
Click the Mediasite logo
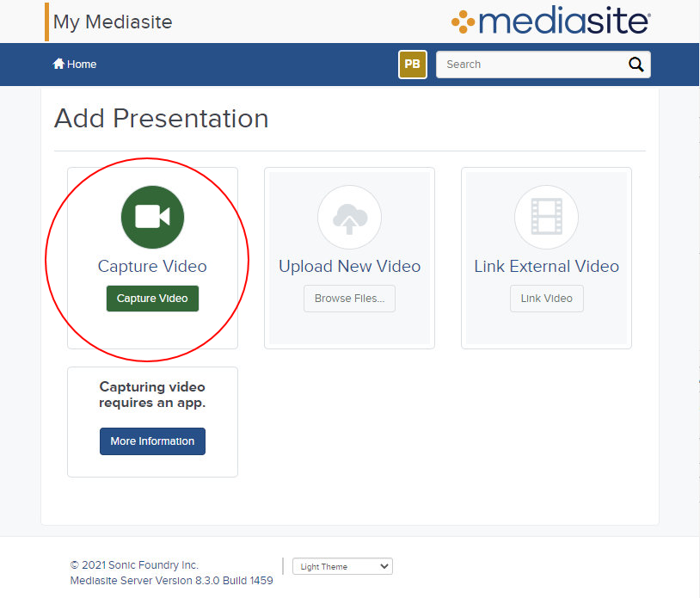(551, 21)
